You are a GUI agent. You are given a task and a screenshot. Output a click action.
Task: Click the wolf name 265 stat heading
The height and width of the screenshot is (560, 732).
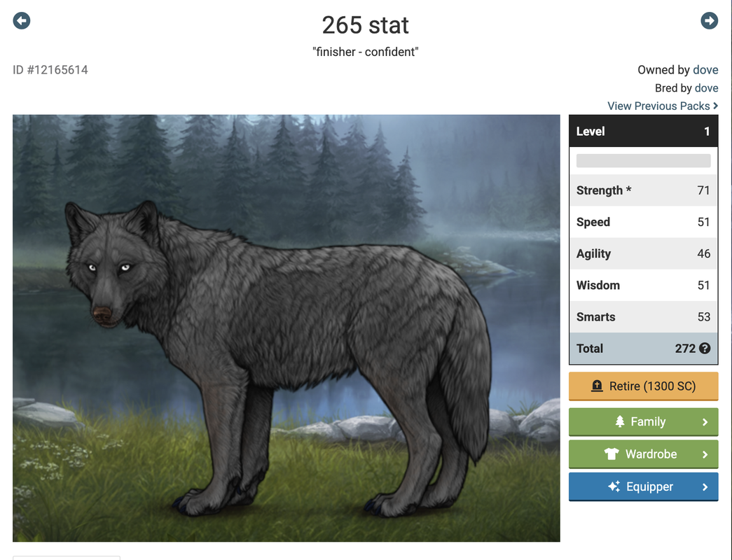tap(366, 25)
